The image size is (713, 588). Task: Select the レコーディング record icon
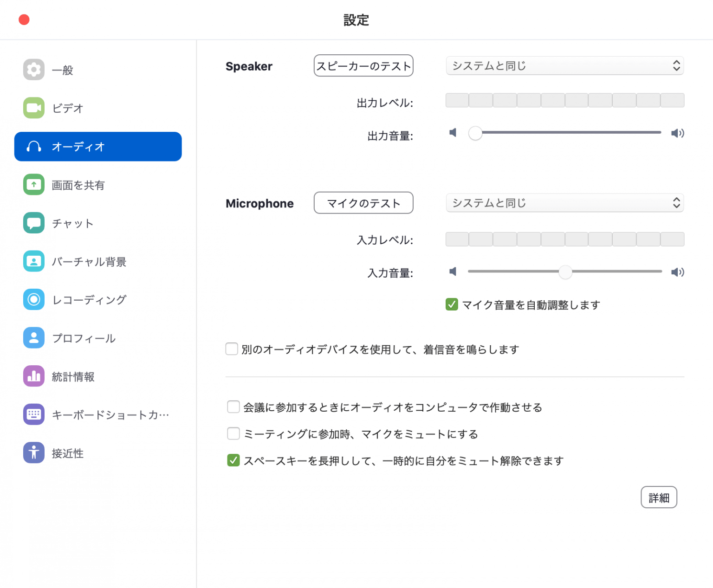(x=33, y=299)
